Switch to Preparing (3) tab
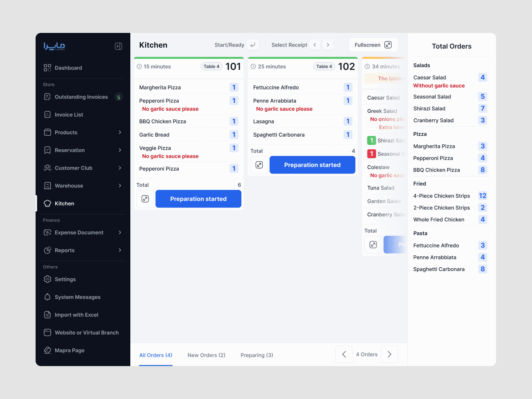This screenshot has height=399, width=532. tap(257, 355)
